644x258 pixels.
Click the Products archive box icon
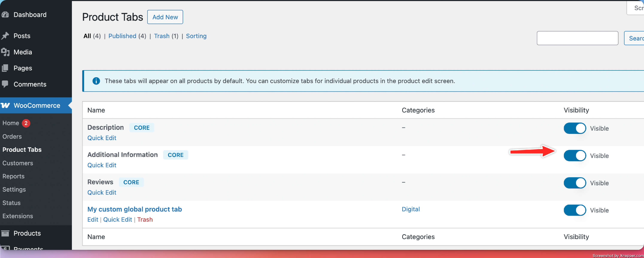(5, 233)
